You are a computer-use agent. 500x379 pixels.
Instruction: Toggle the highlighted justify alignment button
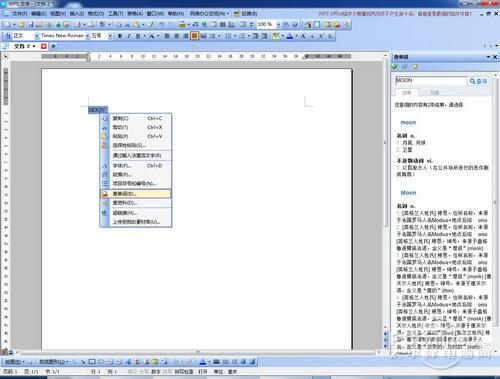click(x=195, y=36)
